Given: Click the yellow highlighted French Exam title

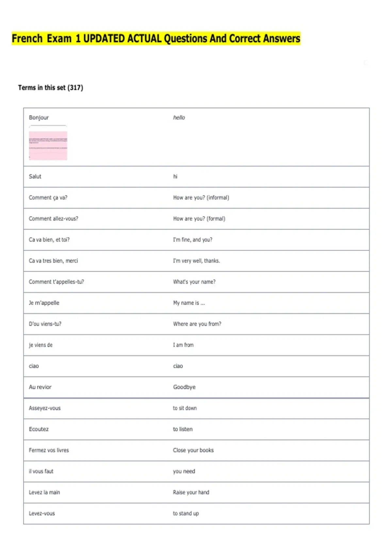Looking at the screenshot, I should (x=156, y=38).
